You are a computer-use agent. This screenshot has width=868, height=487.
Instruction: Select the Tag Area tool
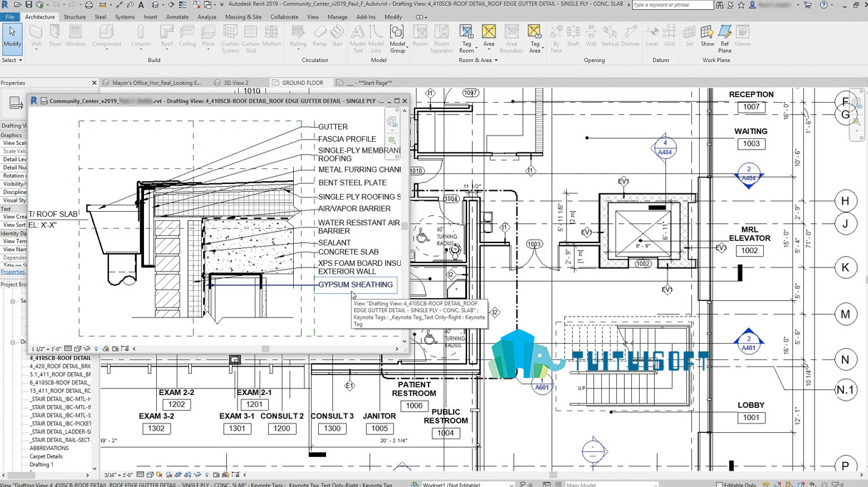(534, 38)
